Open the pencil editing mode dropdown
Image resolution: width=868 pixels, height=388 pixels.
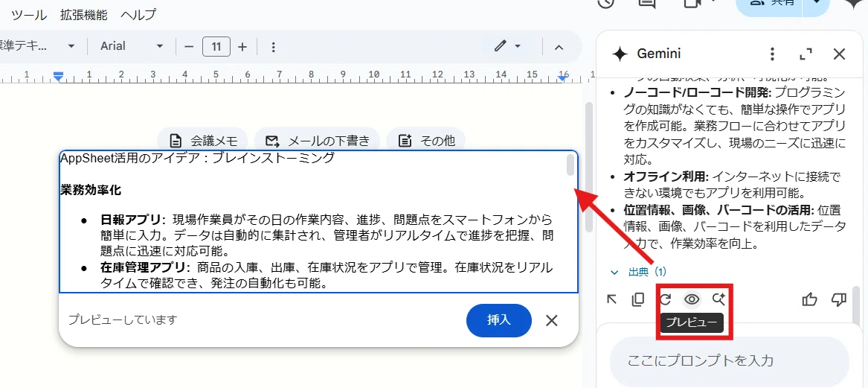click(x=507, y=46)
